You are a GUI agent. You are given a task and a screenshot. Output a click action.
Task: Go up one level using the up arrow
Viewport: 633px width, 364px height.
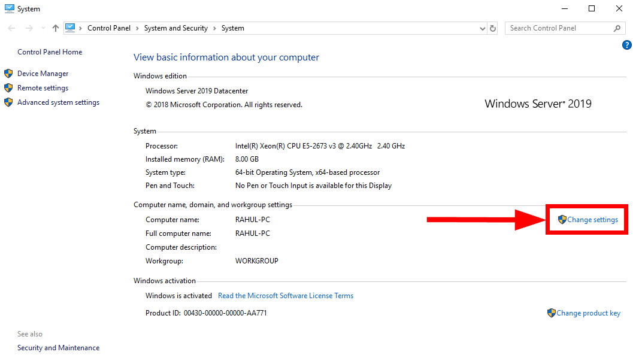[55, 28]
